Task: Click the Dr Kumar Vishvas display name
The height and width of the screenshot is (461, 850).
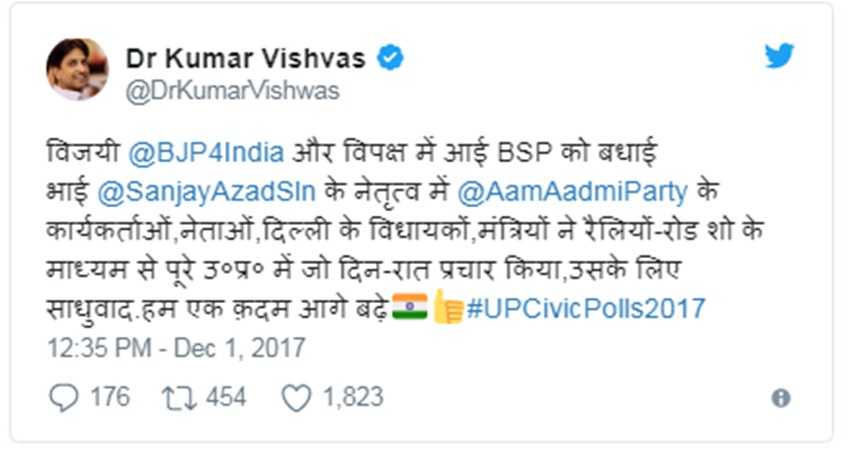Action: pyautogui.click(x=245, y=59)
